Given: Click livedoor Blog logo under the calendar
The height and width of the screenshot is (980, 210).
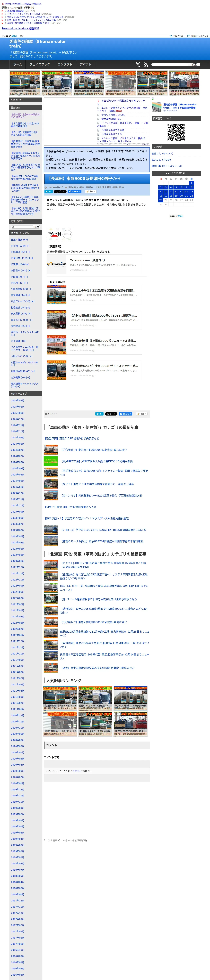Looking at the screenshot, I should click(x=176, y=216).
